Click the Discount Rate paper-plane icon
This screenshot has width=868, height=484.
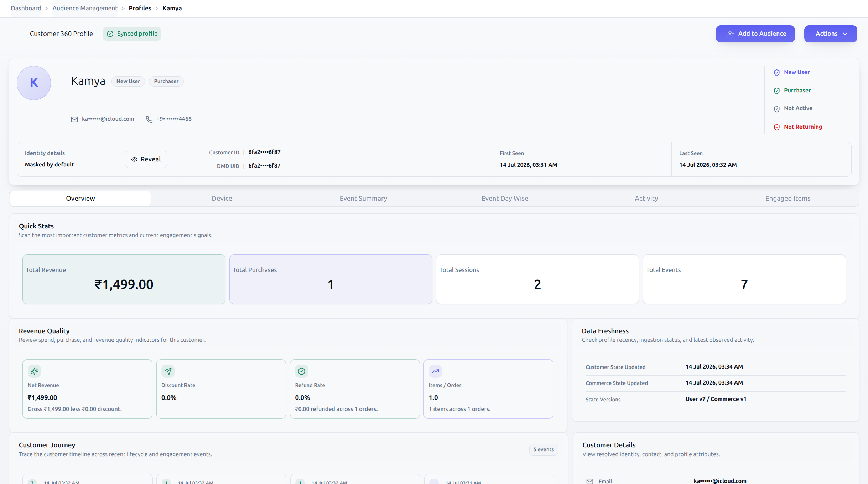pyautogui.click(x=168, y=371)
